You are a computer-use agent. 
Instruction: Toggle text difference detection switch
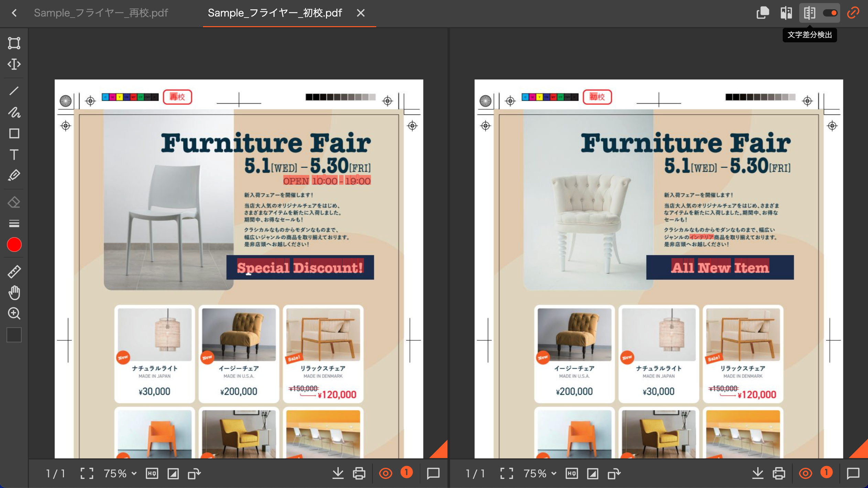pos(830,13)
